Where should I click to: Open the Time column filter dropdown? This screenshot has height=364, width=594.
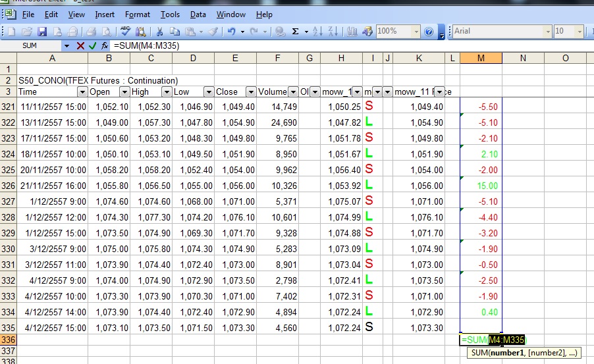(x=82, y=92)
